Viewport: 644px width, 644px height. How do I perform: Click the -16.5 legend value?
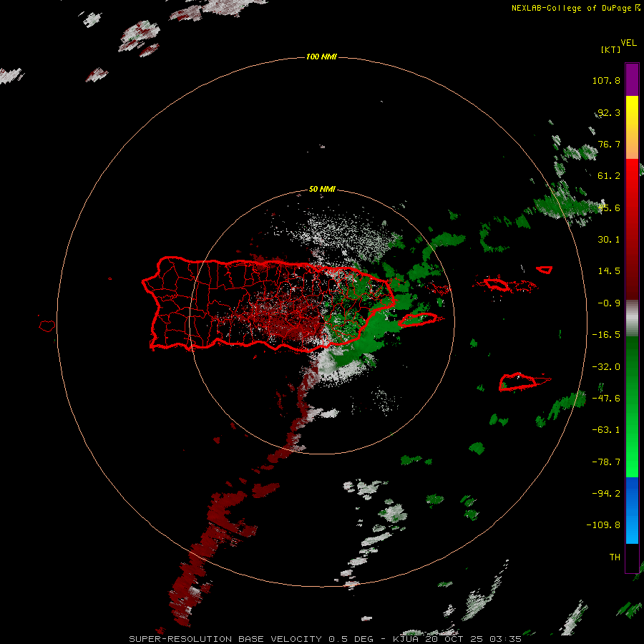tap(606, 335)
